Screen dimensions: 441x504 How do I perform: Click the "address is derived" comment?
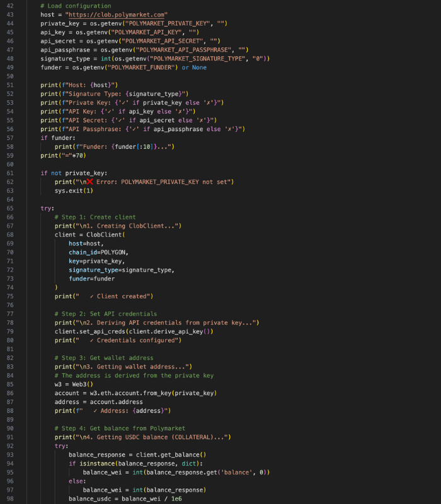click(134, 375)
